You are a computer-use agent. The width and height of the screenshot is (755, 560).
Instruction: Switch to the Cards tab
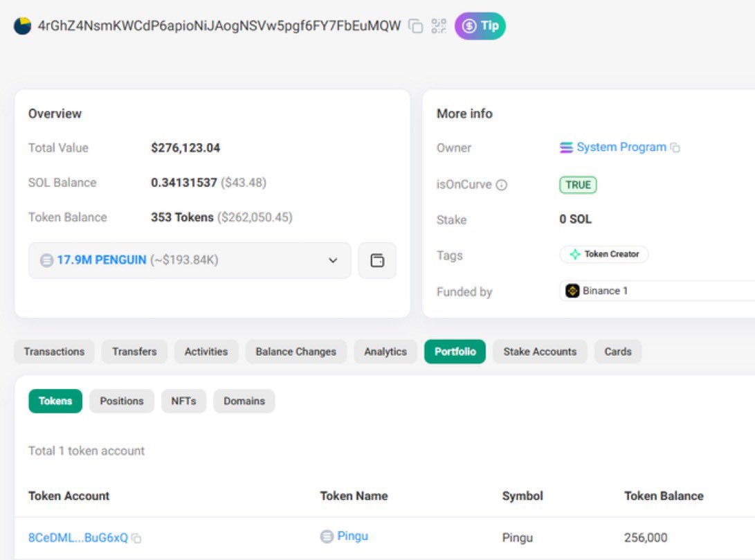coord(618,352)
